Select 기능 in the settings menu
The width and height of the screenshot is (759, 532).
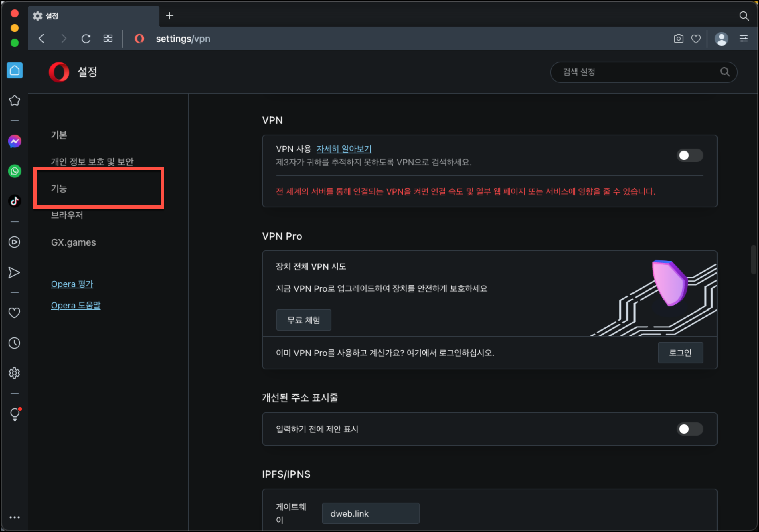click(59, 188)
